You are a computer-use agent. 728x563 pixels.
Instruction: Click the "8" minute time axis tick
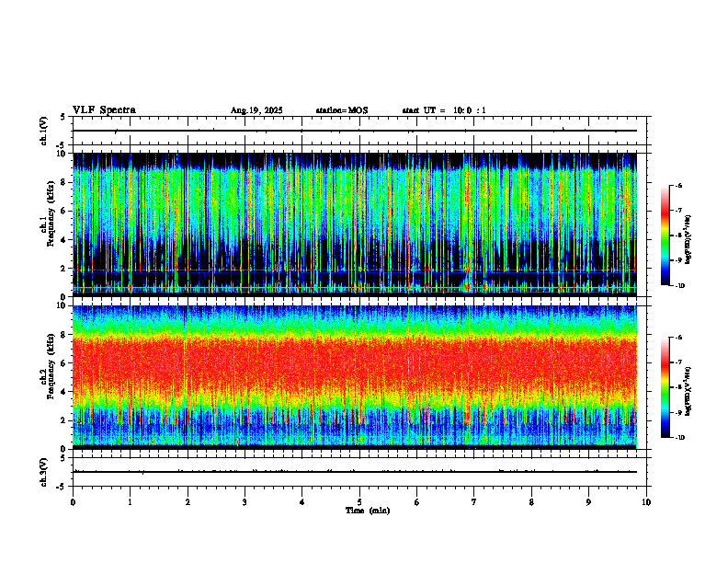(531, 502)
